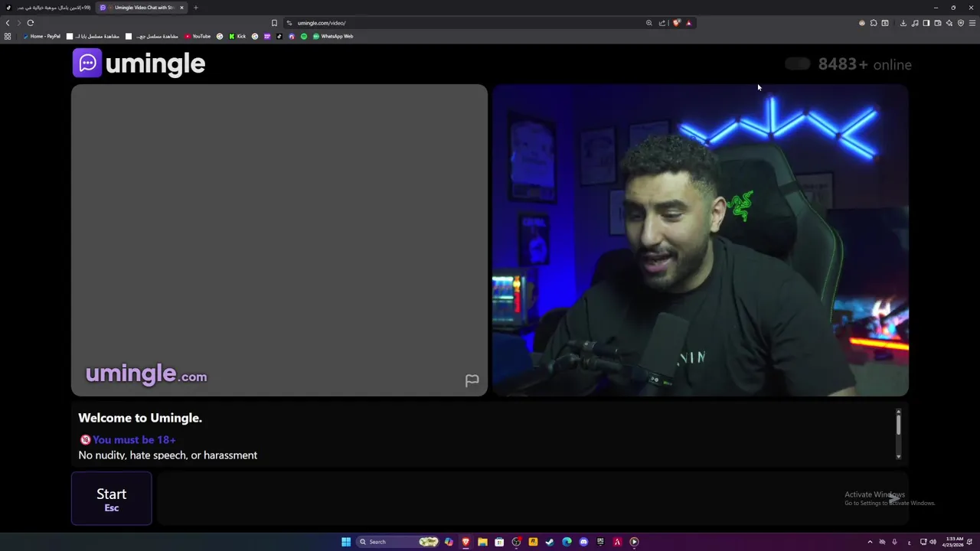
Task: Open Steam from the taskbar
Action: coord(550,542)
